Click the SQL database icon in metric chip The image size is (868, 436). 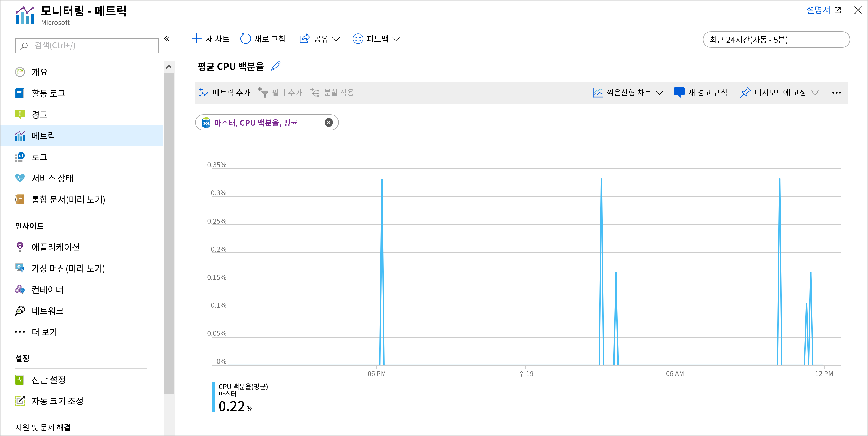point(206,123)
